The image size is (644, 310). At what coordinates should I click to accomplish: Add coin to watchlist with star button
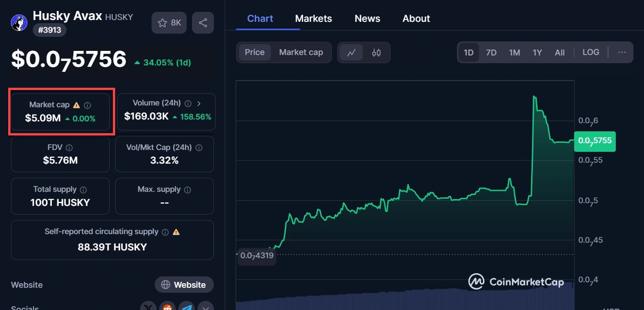pos(169,23)
